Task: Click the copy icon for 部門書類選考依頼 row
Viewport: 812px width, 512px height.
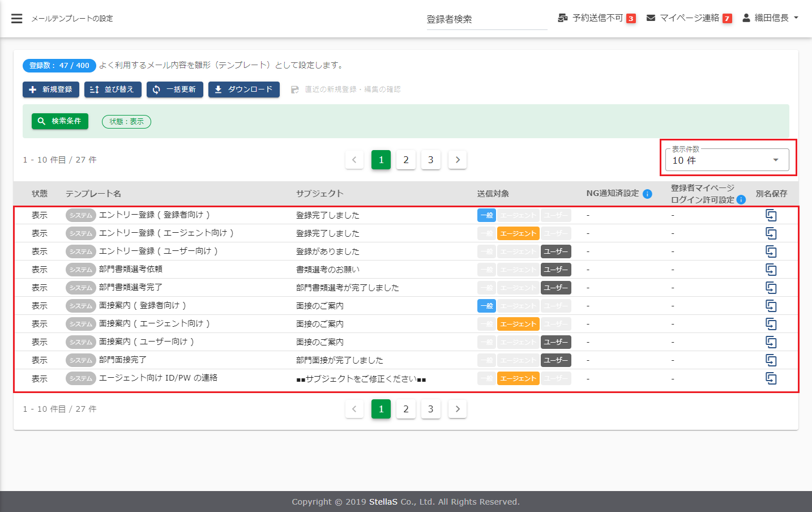Action: coord(771,270)
